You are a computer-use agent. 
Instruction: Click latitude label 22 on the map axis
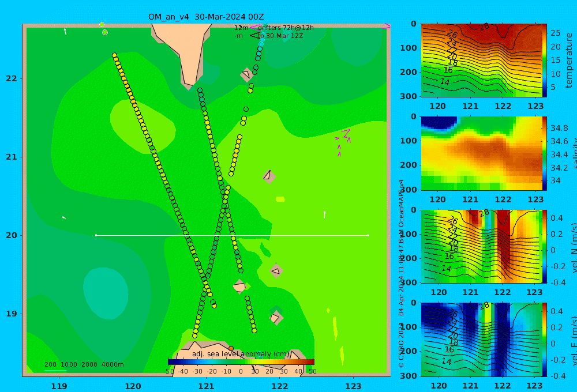(x=12, y=78)
